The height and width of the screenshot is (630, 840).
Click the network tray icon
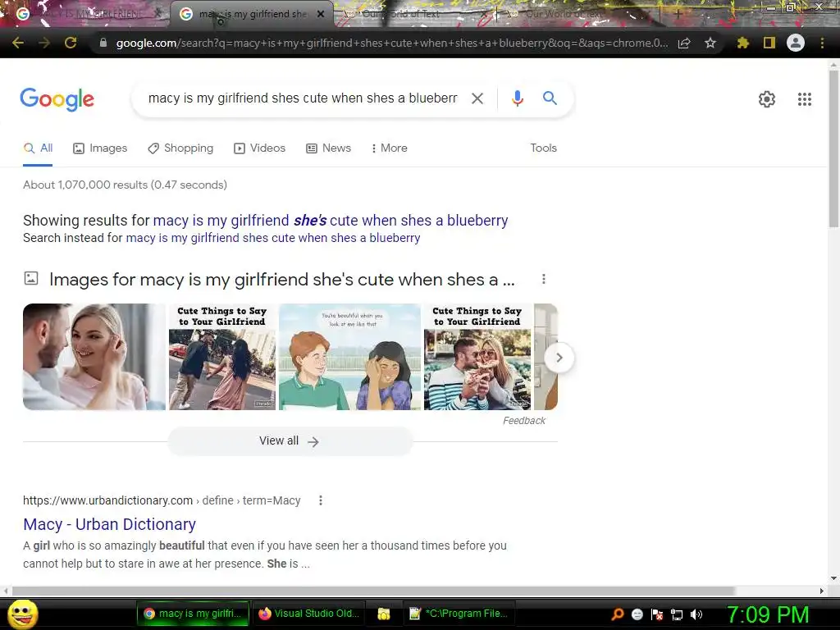[x=677, y=614]
